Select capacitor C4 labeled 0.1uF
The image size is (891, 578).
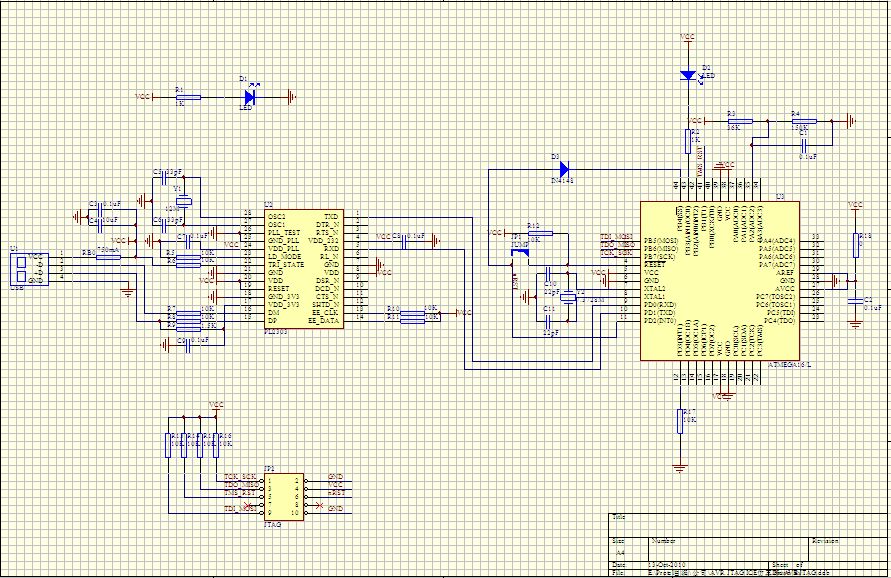(805, 145)
